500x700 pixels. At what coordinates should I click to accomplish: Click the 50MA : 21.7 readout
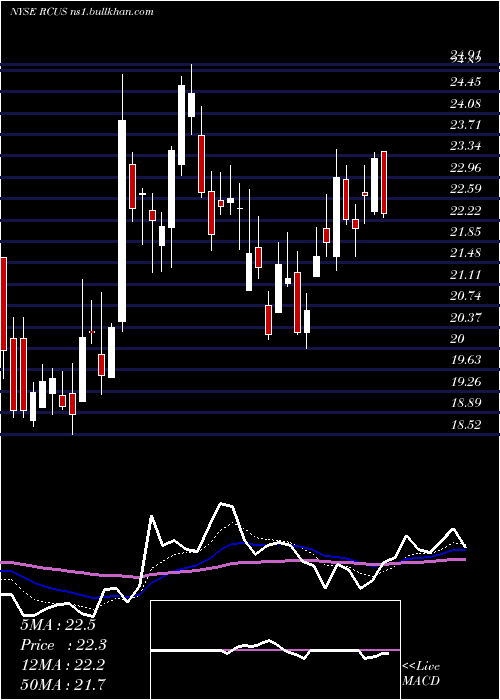[x=63, y=685]
